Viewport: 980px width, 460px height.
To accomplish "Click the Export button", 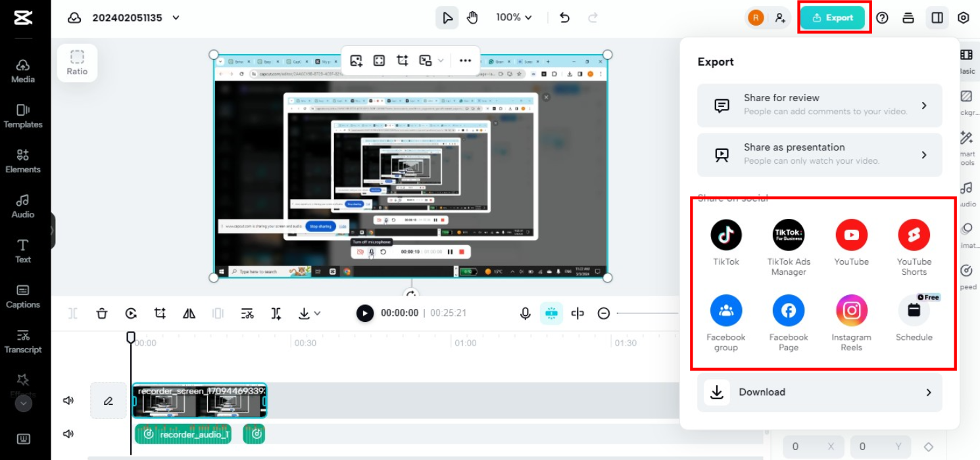I will [832, 18].
